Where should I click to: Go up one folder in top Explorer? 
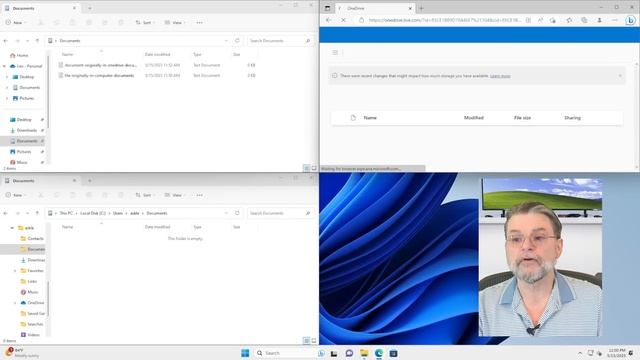pyautogui.click(x=37, y=41)
